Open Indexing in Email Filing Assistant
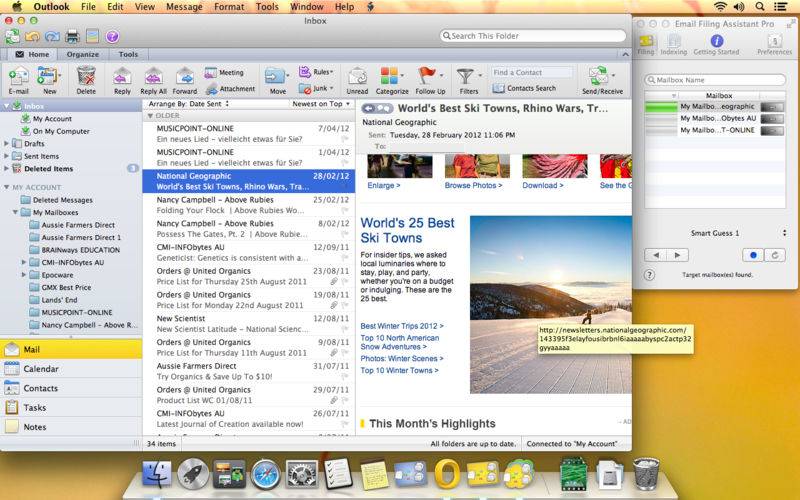 [673, 44]
